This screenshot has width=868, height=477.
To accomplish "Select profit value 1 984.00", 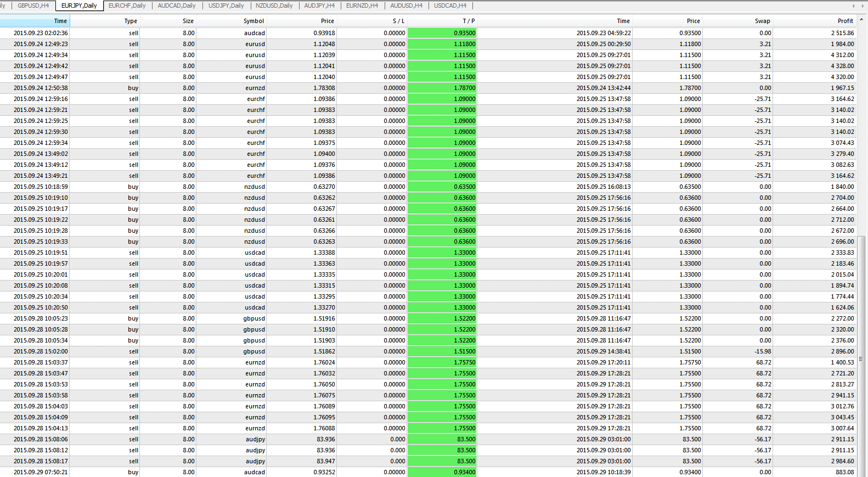I will (842, 44).
